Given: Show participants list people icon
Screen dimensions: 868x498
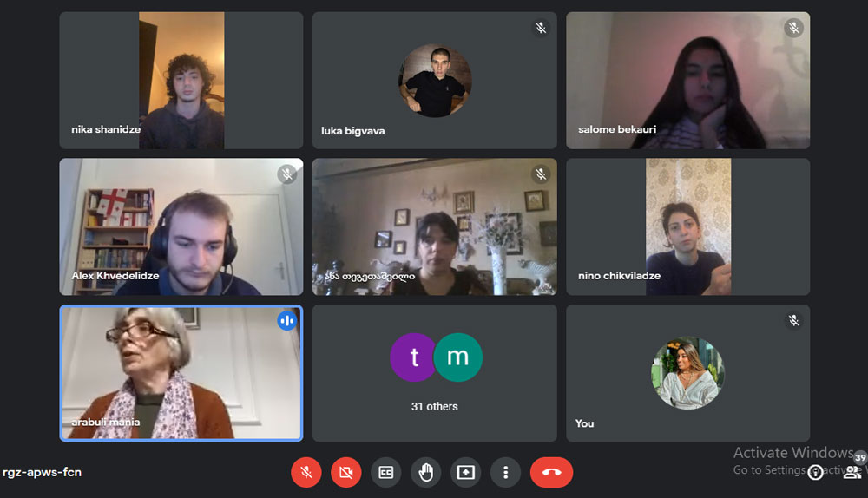Looking at the screenshot, I should pyautogui.click(x=852, y=472).
